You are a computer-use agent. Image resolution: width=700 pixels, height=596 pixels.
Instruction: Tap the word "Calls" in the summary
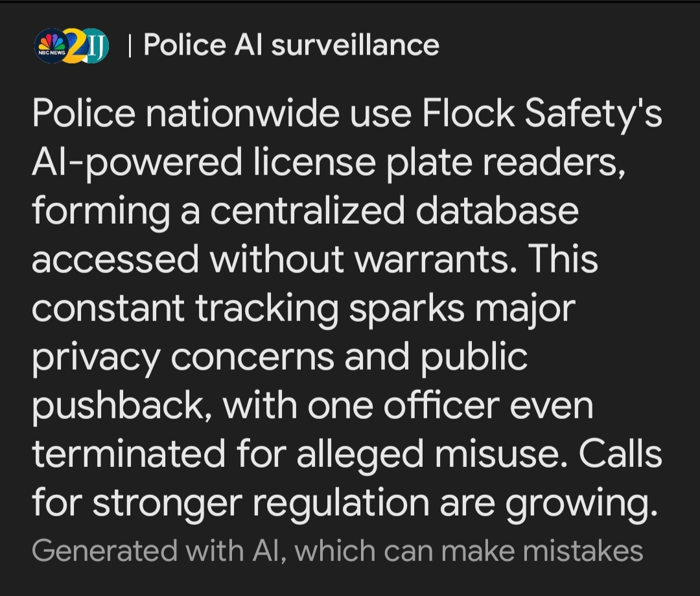coord(620,453)
